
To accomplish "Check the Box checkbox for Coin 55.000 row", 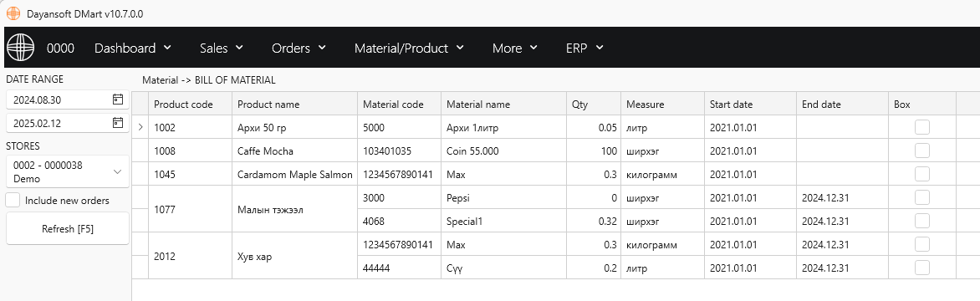I will [921, 150].
